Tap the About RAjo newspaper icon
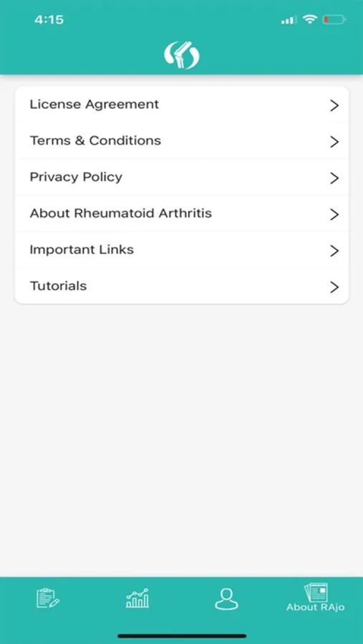The width and height of the screenshot is (363, 644). 316,592
